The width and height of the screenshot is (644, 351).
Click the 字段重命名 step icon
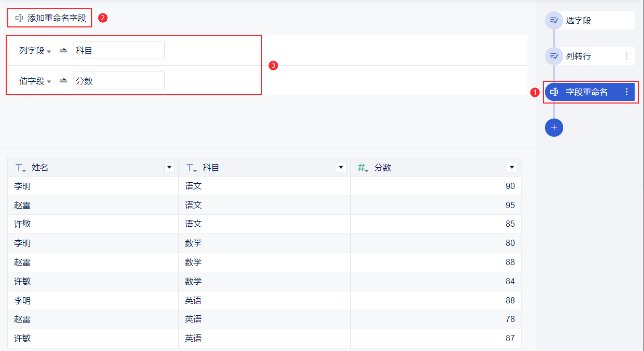tap(554, 92)
